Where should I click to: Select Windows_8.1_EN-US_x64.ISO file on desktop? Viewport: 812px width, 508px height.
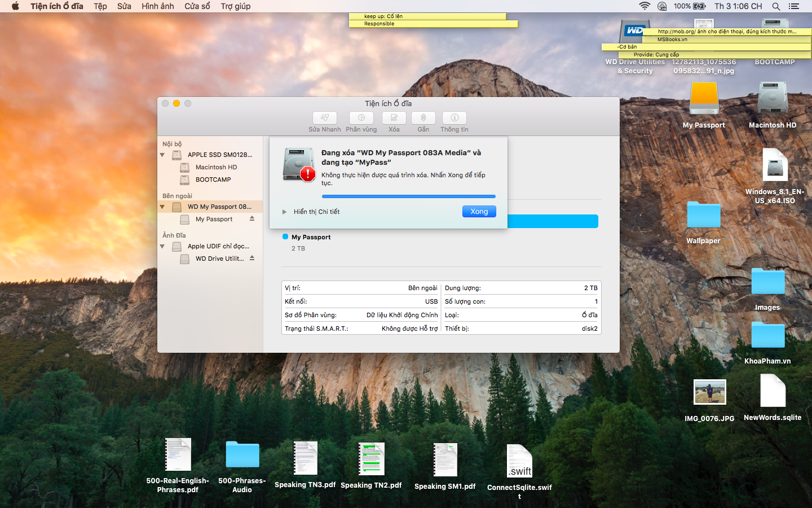[775, 165]
